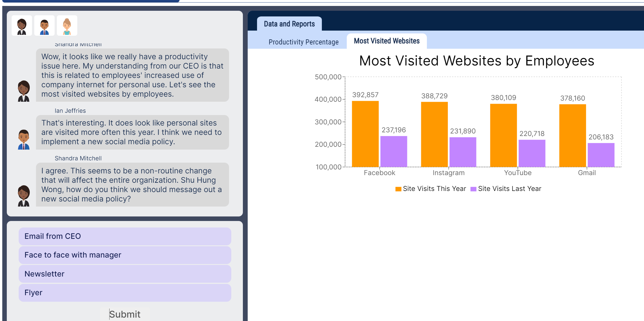Click the message bubble starting 'Wow, it looks like'
Viewport: 644px width, 321px height.
pos(132,75)
